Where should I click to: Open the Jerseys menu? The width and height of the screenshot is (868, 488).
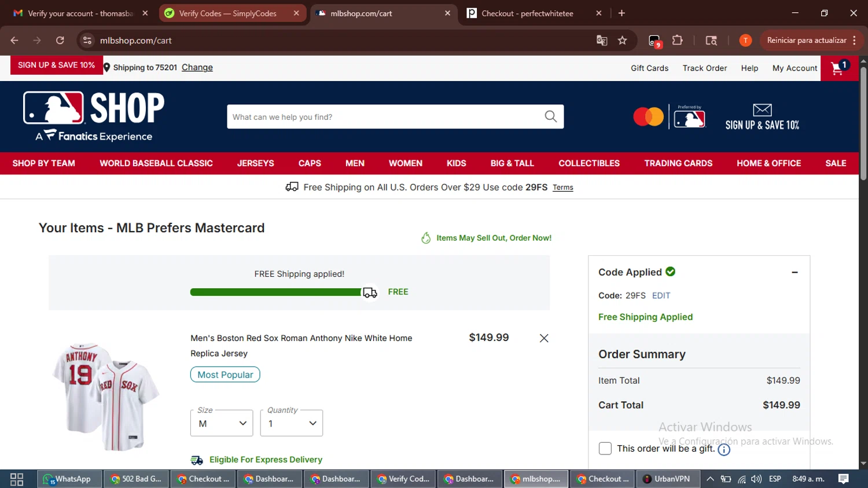[256, 163]
